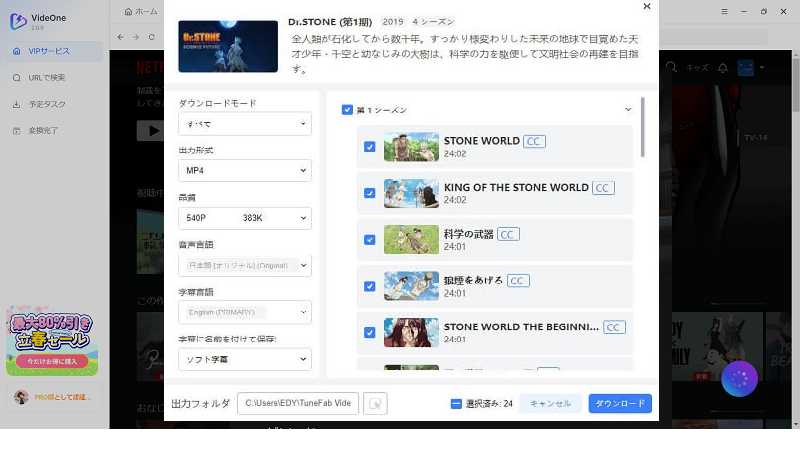Open the Netflix profile caret menu

[762, 67]
